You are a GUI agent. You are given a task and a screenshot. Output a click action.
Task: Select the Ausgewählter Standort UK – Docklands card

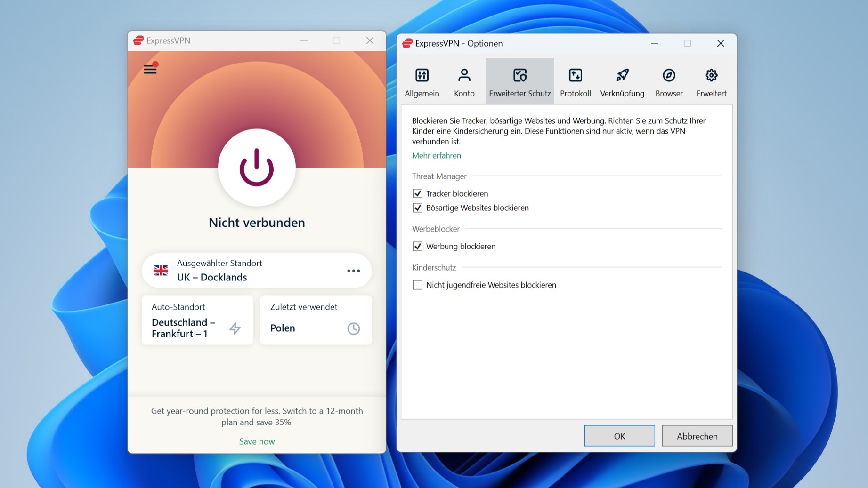(257, 271)
